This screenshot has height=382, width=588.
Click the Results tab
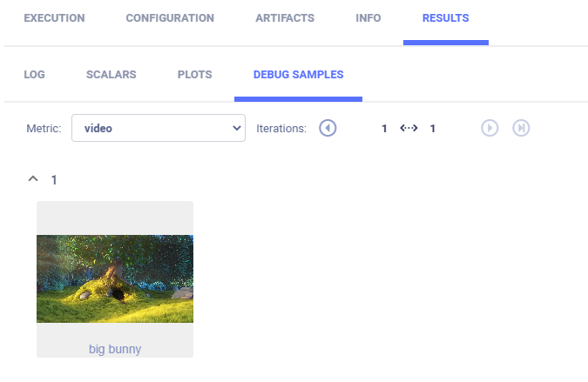(445, 18)
